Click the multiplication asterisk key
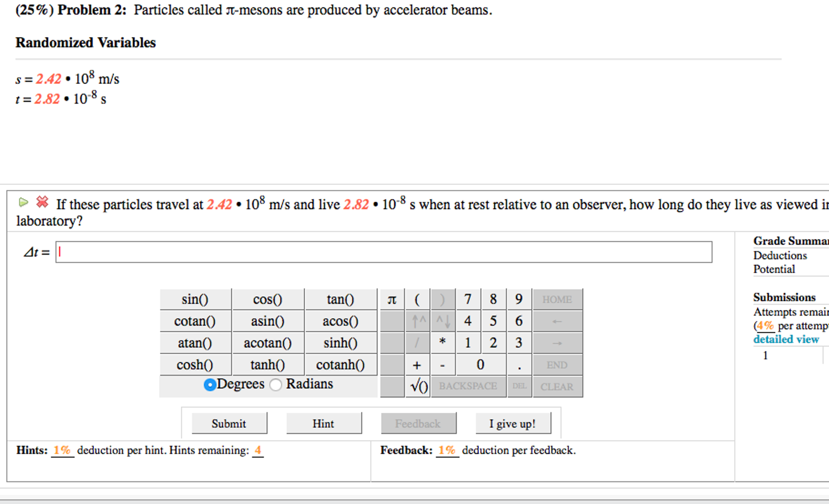This screenshot has width=829, height=504. (443, 343)
